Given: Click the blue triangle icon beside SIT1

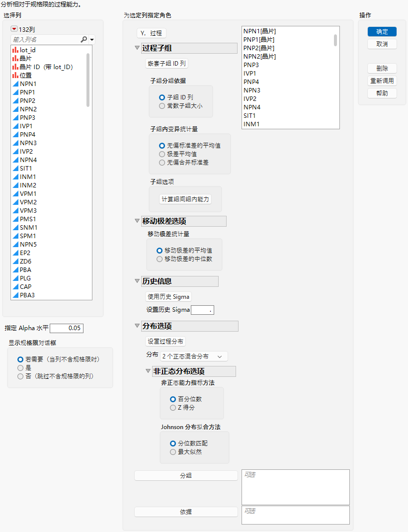Looking at the screenshot, I should [15, 168].
